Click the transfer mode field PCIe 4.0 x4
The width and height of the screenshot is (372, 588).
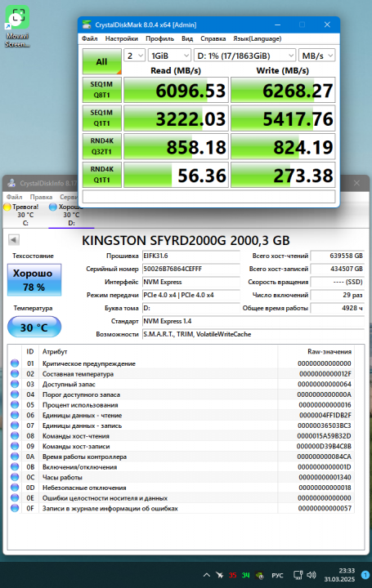coord(191,295)
